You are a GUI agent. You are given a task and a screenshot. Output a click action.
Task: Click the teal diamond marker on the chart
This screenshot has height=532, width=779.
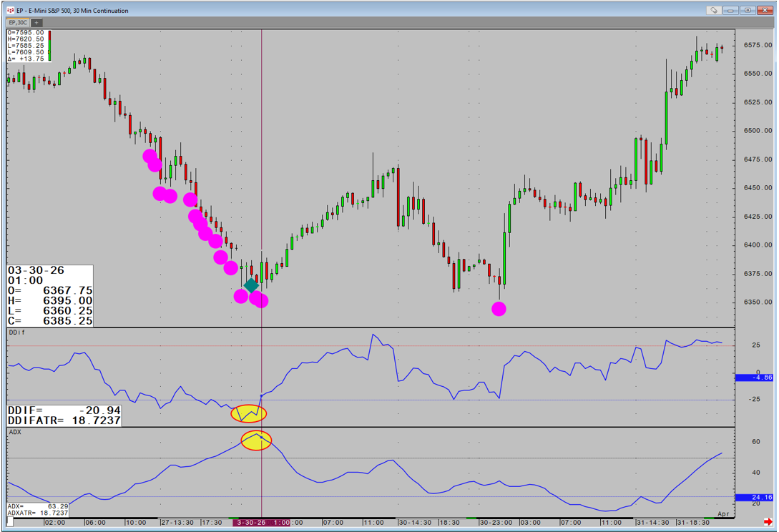pos(251,285)
